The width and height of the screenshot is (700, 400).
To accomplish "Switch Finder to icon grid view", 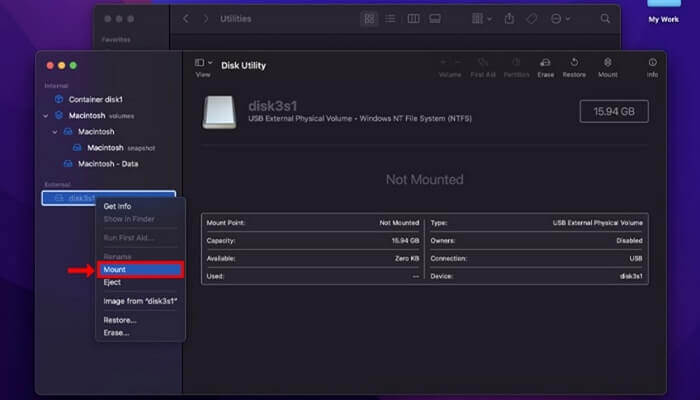I will point(369,18).
